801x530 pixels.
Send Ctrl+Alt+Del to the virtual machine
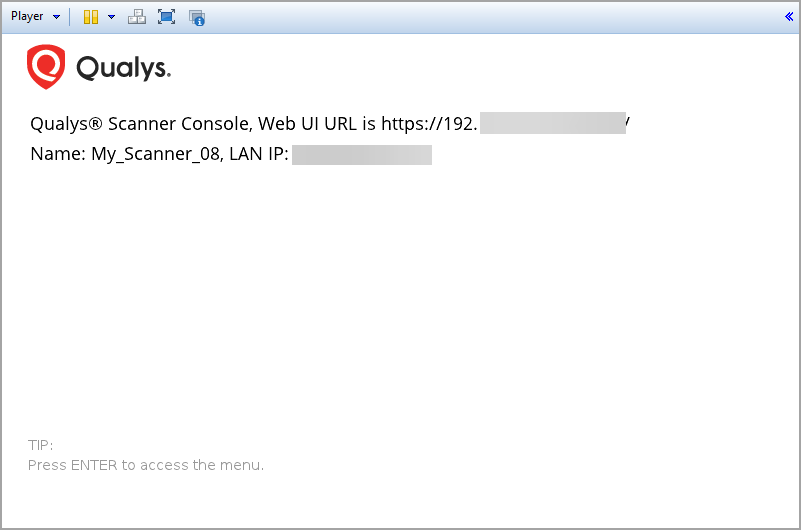click(137, 17)
